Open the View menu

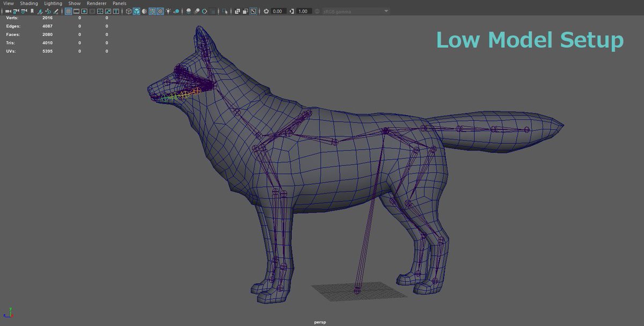[x=9, y=3]
